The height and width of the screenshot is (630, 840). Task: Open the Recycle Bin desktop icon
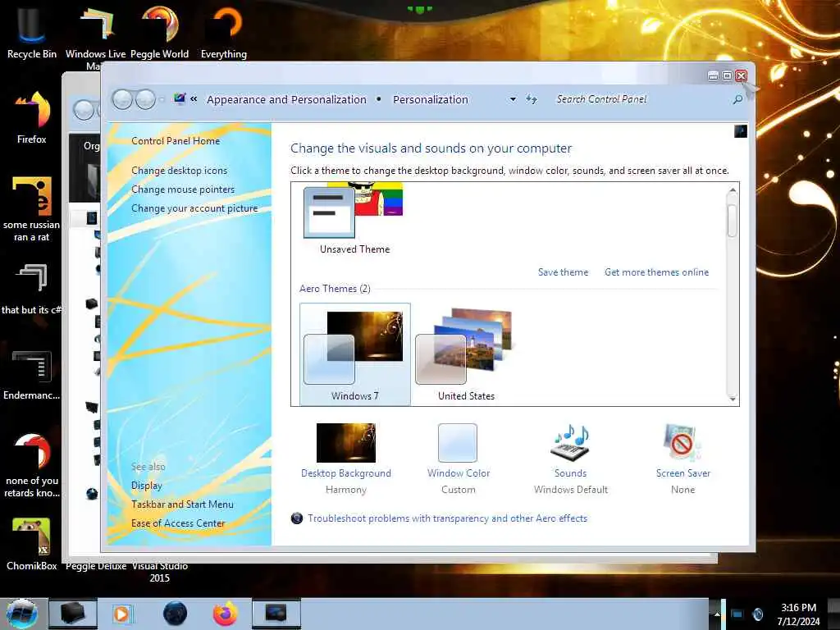pos(32,32)
